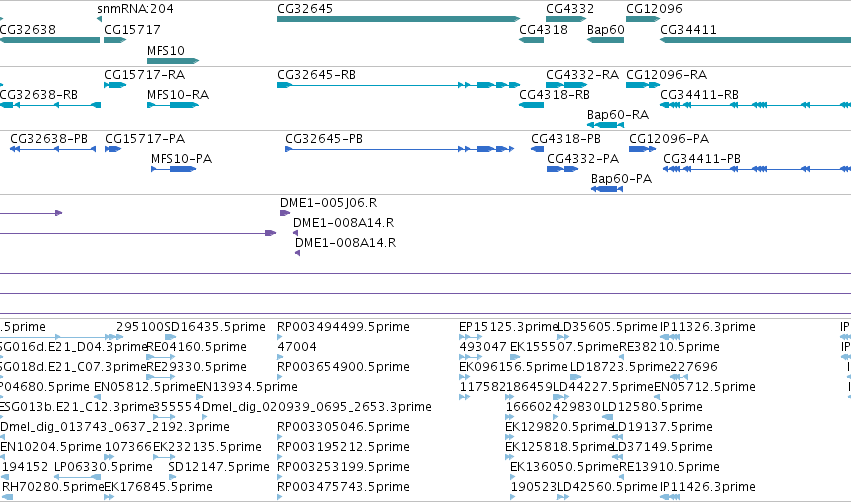Screen dimensions: 851x502
Task: Select the EP15125.3prime EST
Action: [471, 337]
